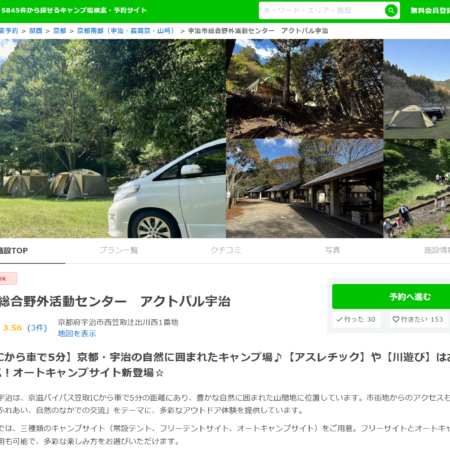450x450 pixels.
Task: Click the 無料会員登録 header link
Action: pyautogui.click(x=430, y=11)
